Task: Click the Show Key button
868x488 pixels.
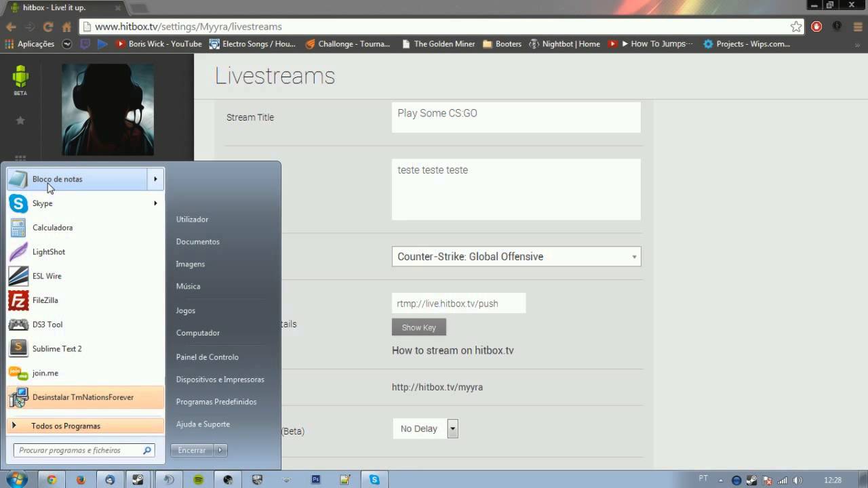Action: 419,327
